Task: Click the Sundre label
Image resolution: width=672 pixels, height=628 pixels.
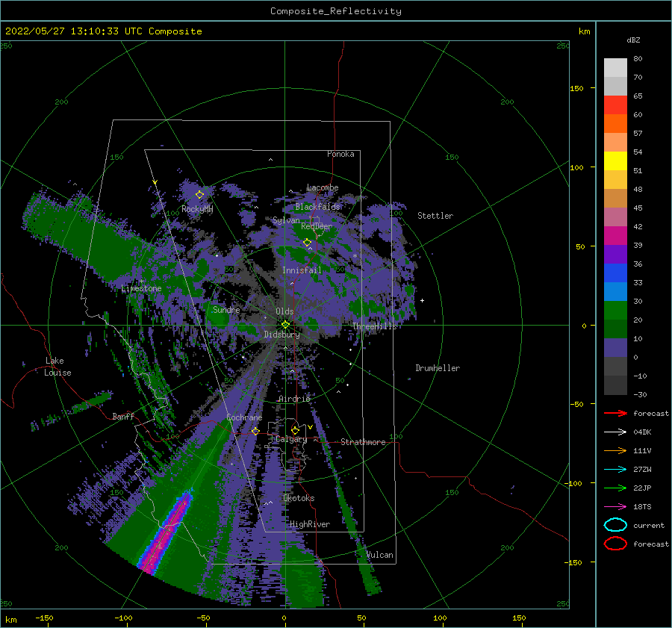Action: point(226,310)
